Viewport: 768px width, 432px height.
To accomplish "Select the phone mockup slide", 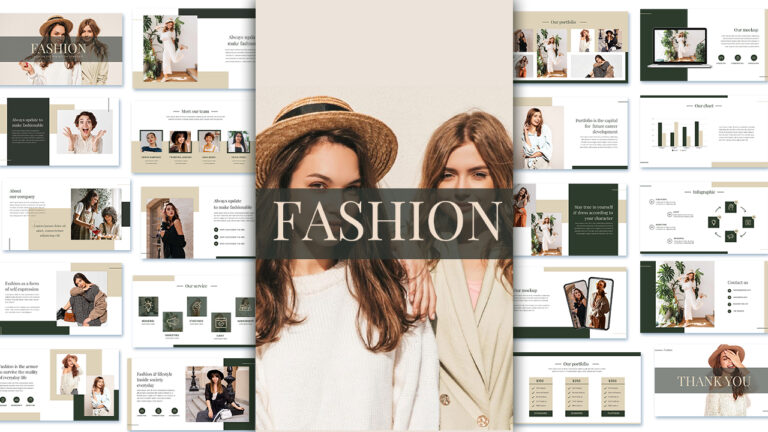I will pos(570,303).
